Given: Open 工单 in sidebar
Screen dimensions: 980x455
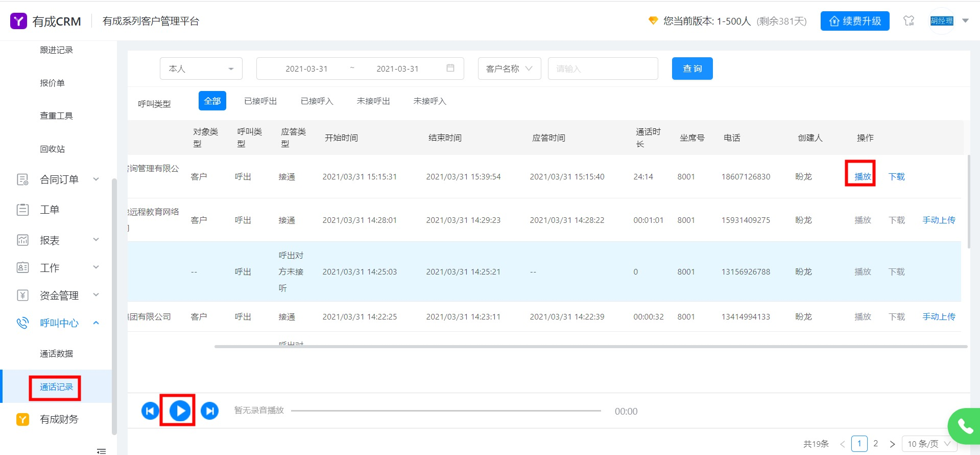Looking at the screenshot, I should [50, 210].
